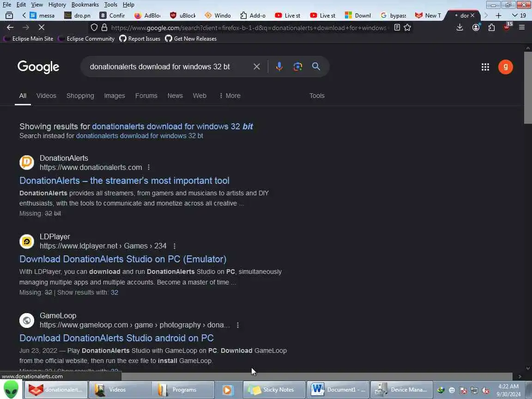Open the Firefox downloads panel

pyautogui.click(x=460, y=28)
